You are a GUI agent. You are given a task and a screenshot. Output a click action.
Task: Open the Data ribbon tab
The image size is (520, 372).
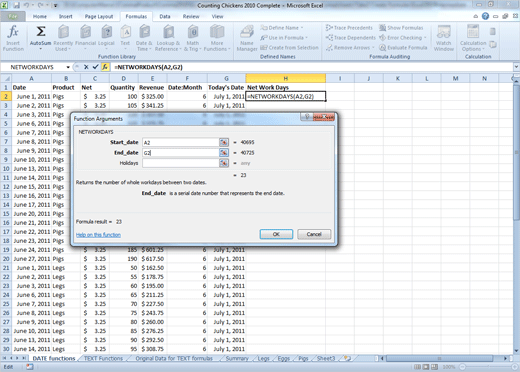[165, 16]
